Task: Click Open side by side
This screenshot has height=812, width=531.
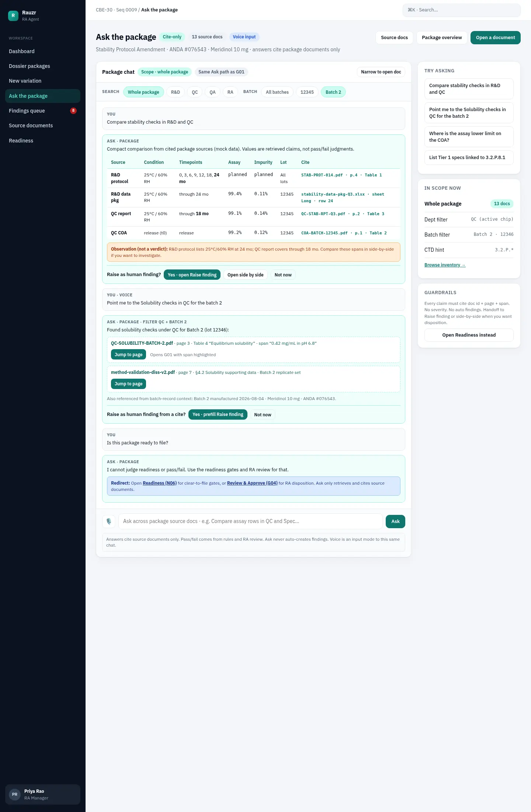Action: [246, 275]
